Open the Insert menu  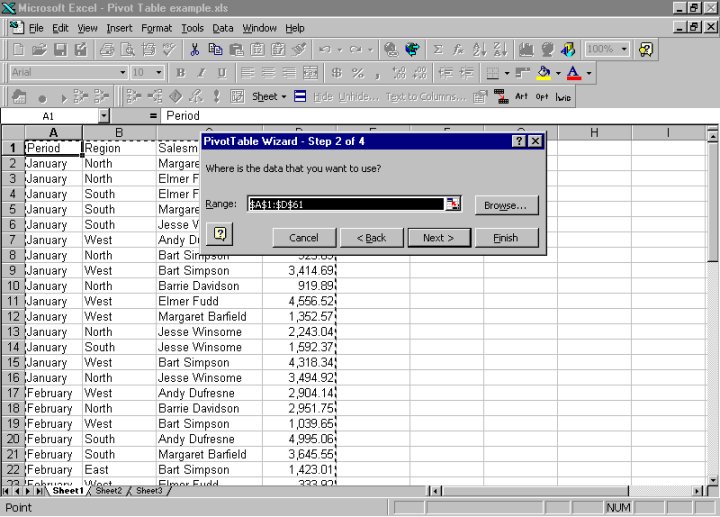pyautogui.click(x=119, y=28)
